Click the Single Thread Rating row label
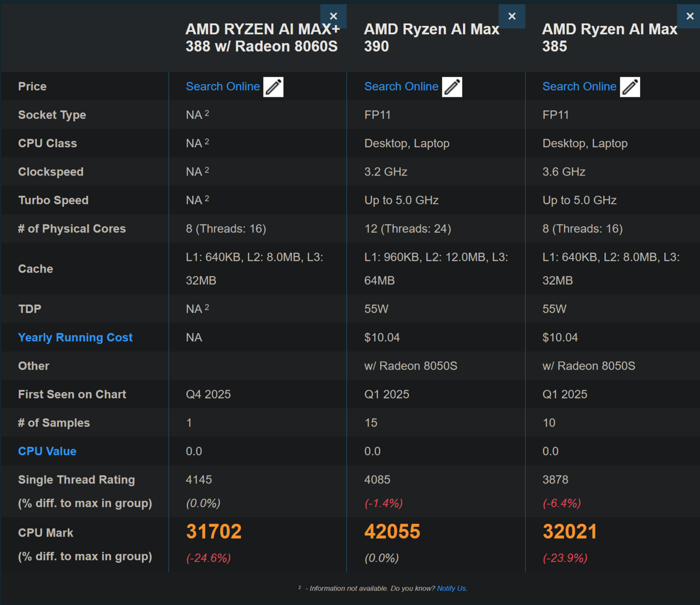 tap(76, 479)
